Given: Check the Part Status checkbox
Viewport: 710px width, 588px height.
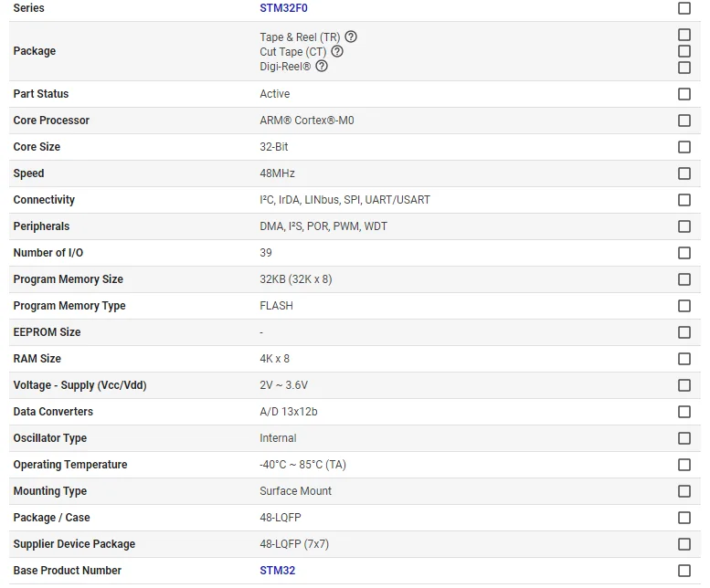Looking at the screenshot, I should [x=684, y=94].
